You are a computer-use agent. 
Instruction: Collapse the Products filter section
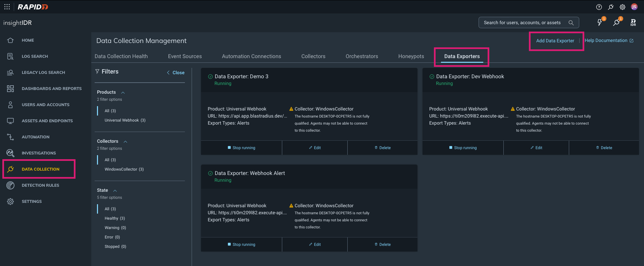pyautogui.click(x=123, y=92)
